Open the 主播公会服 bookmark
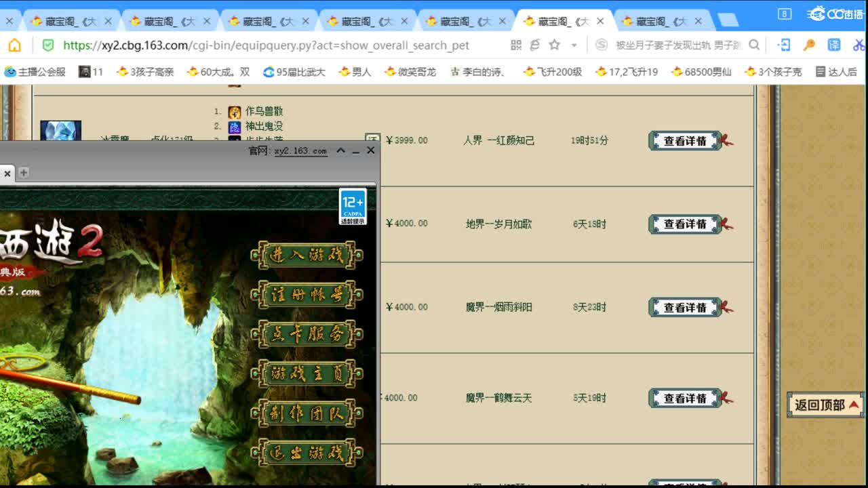This screenshot has height=488, width=868. (x=35, y=71)
